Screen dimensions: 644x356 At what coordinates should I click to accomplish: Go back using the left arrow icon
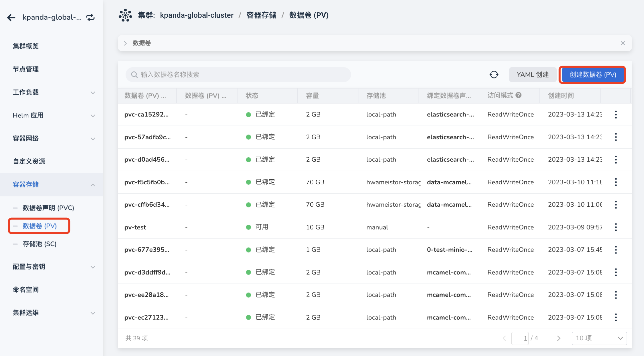(x=11, y=17)
